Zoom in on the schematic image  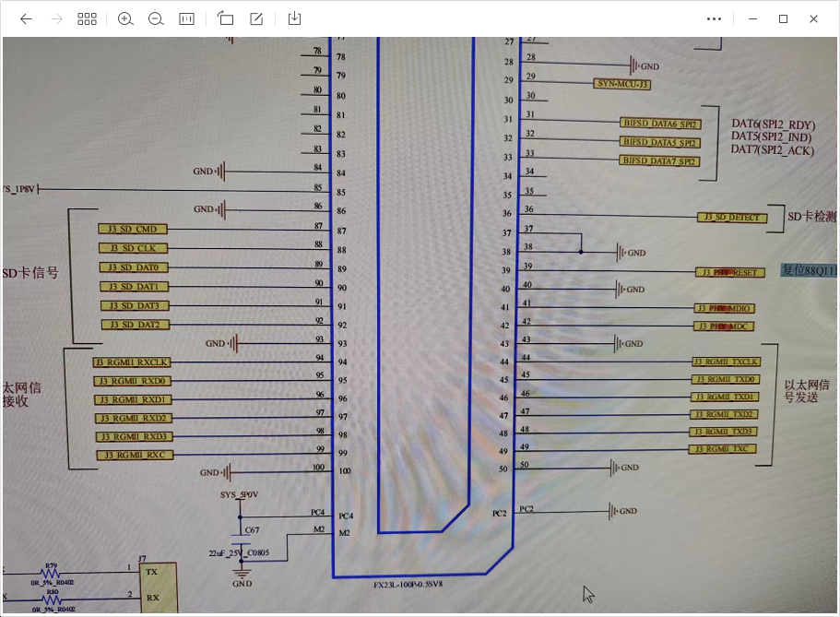125,18
